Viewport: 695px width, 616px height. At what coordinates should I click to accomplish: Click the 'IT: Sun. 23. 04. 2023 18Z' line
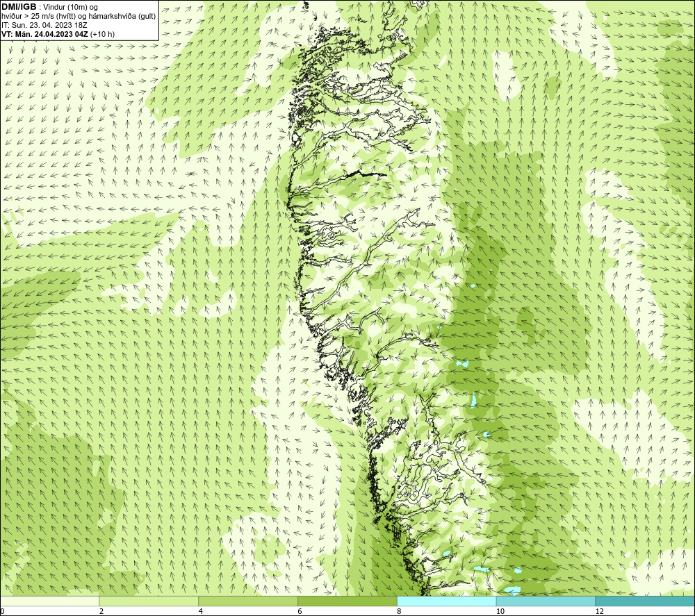click(44, 25)
